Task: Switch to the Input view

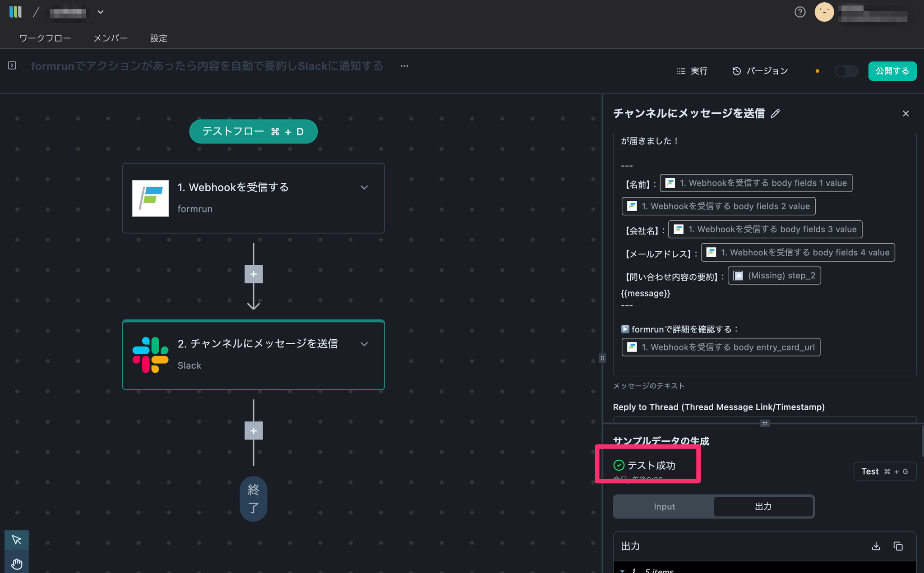Action: click(x=664, y=507)
